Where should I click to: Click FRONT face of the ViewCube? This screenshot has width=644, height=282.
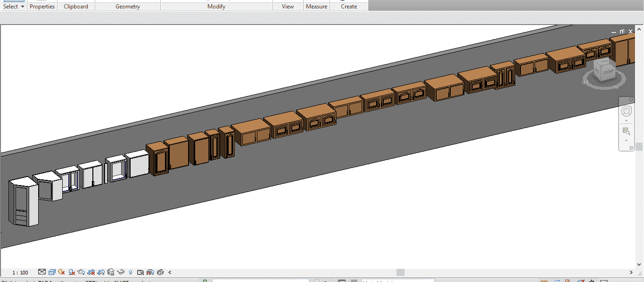click(x=608, y=72)
